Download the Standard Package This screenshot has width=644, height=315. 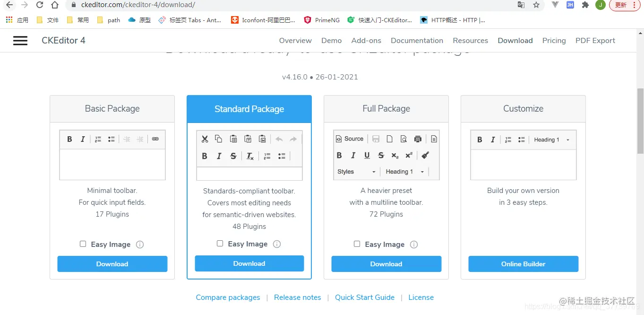click(x=249, y=263)
